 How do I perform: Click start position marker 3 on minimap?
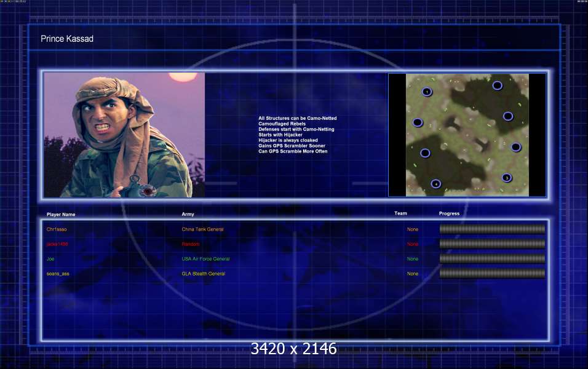click(507, 178)
